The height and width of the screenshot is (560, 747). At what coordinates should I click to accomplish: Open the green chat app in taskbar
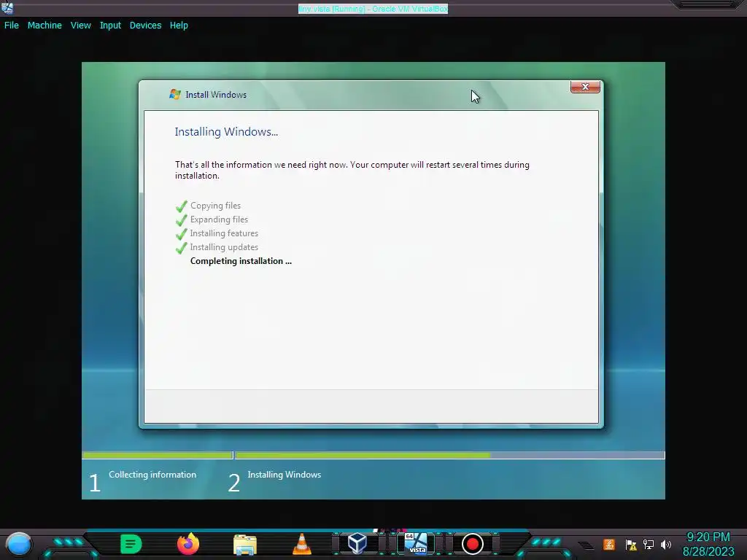(131, 544)
